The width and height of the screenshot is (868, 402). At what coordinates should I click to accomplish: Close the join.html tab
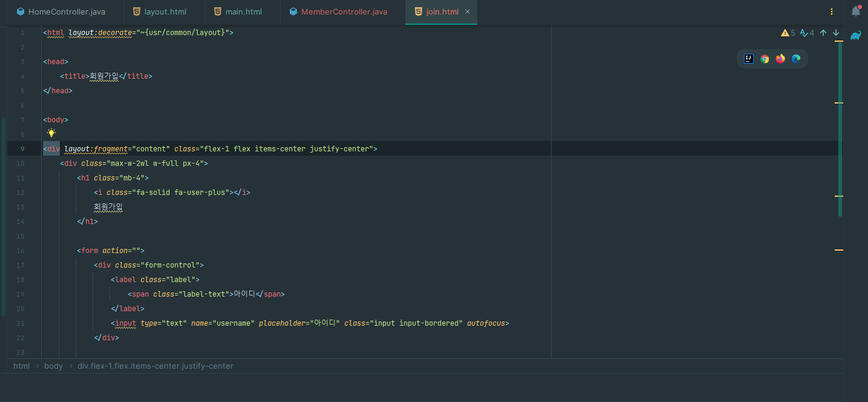pos(468,12)
